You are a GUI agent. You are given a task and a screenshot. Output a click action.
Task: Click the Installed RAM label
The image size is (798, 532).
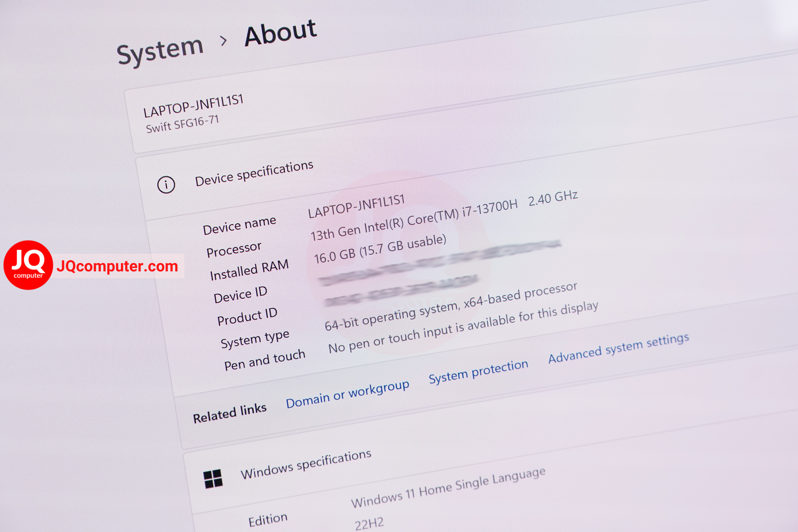[x=249, y=270]
